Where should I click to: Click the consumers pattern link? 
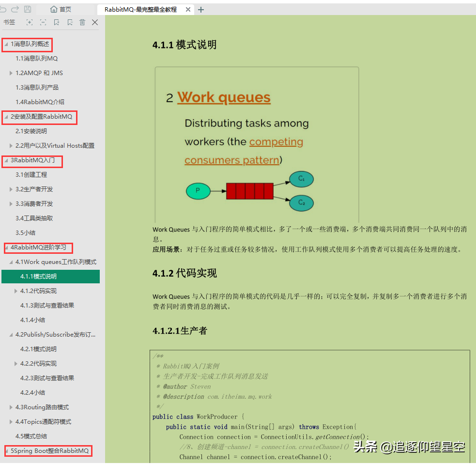231,160
